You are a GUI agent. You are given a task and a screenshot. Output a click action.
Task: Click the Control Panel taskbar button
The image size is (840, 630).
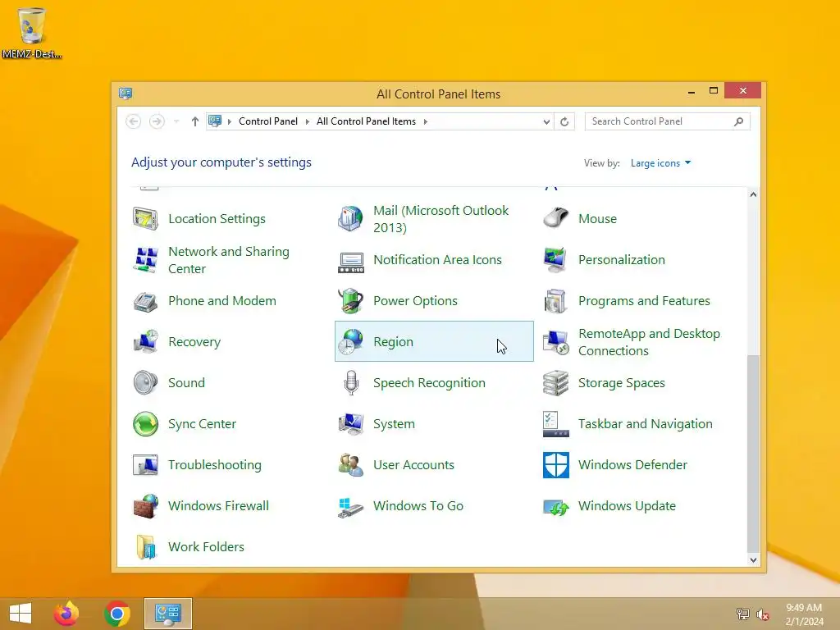[167, 614]
